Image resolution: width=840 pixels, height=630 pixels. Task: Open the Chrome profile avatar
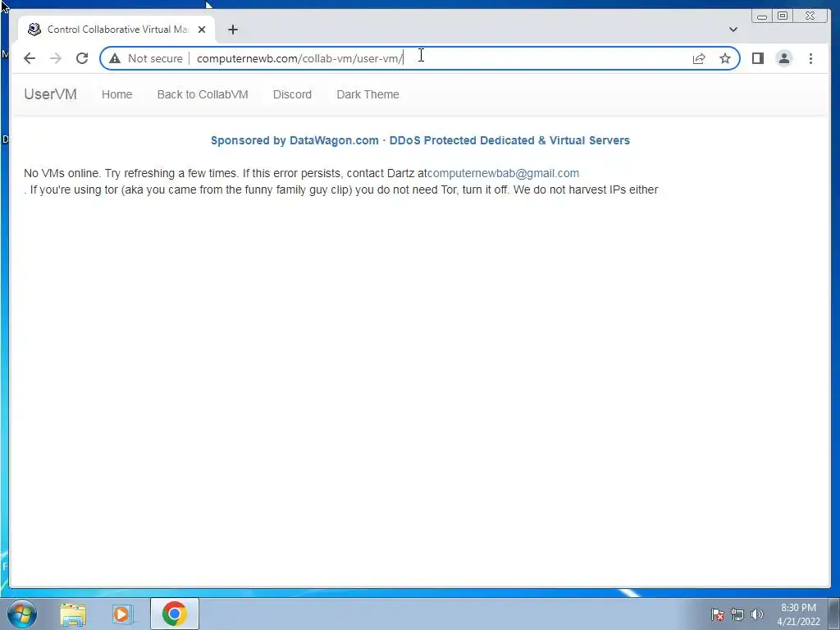click(783, 58)
